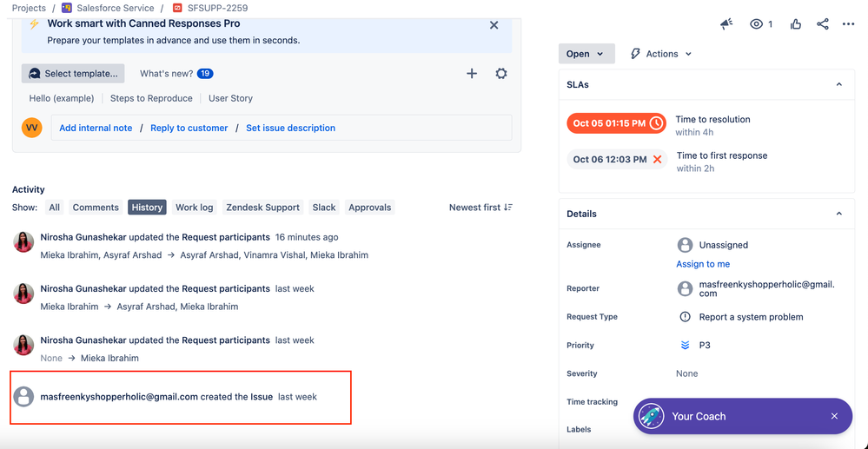
Task: Open the Slack activity tab
Action: 324,207
